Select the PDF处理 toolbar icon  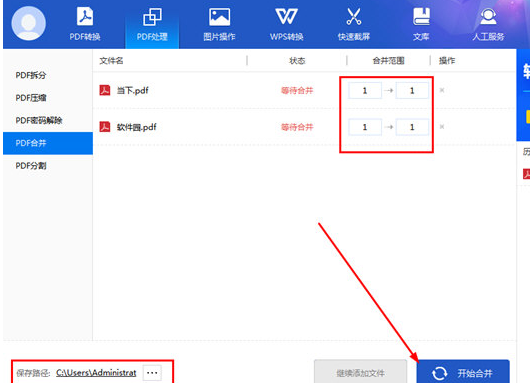152,24
